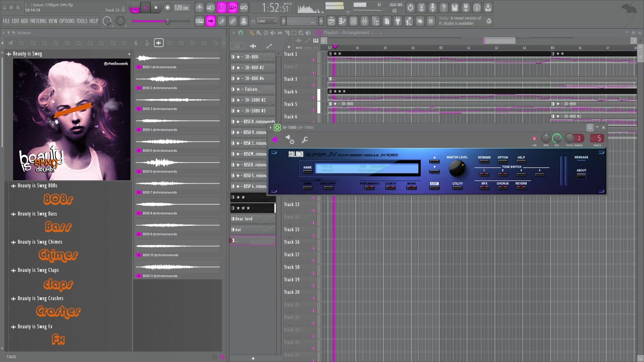Expand the Beauty is Swxg Crashes folder
Viewport: 644px width, 362px height.
[x=40, y=298]
